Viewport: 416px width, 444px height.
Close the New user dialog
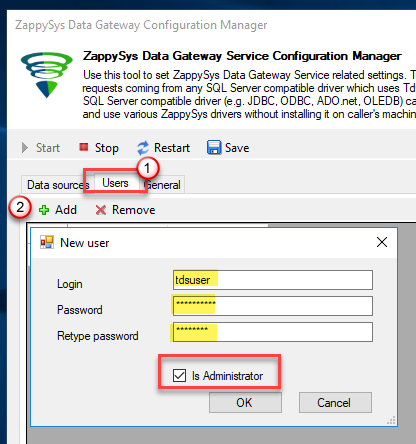(x=382, y=242)
